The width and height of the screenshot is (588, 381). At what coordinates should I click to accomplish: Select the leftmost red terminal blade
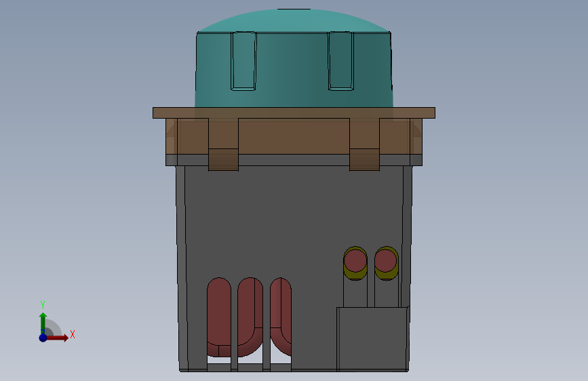219,317
